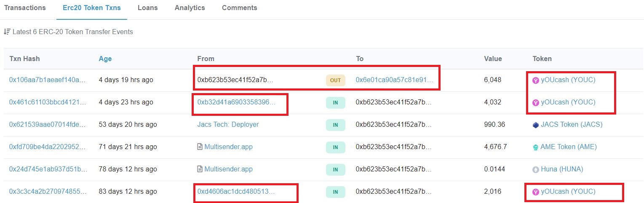
Task: Click the contract file icon in Huna row
Action: [x=200, y=169]
